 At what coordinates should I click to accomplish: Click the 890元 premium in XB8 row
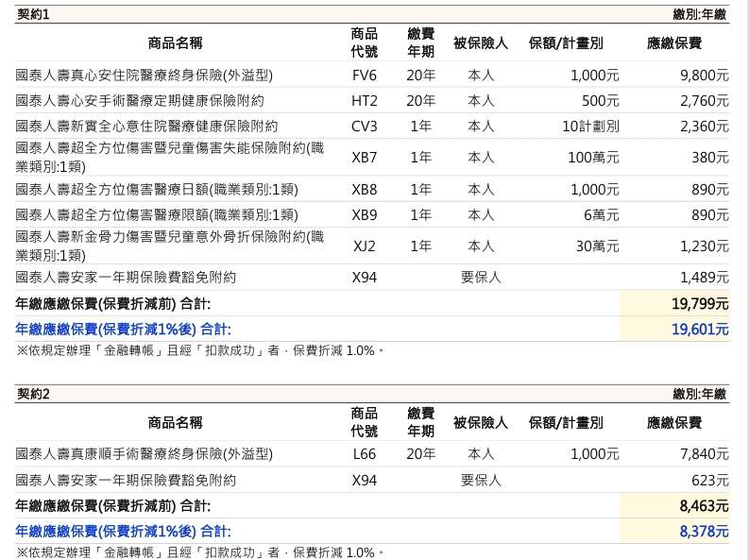(710, 190)
